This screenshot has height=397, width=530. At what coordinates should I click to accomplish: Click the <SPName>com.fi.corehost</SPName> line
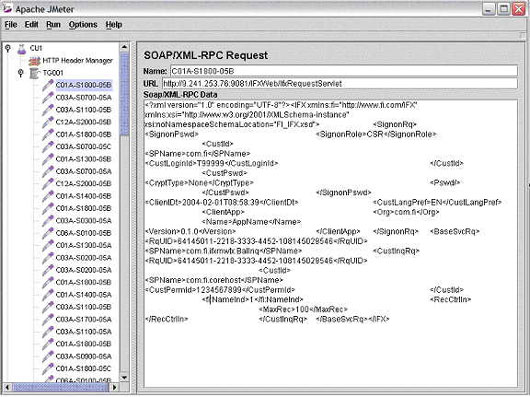point(214,280)
